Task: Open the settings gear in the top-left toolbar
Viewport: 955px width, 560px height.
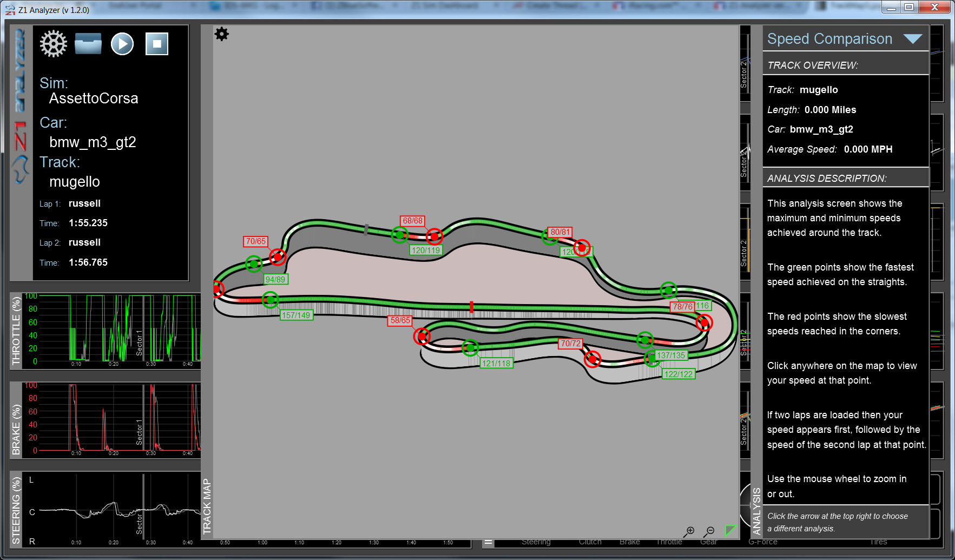Action: point(53,44)
